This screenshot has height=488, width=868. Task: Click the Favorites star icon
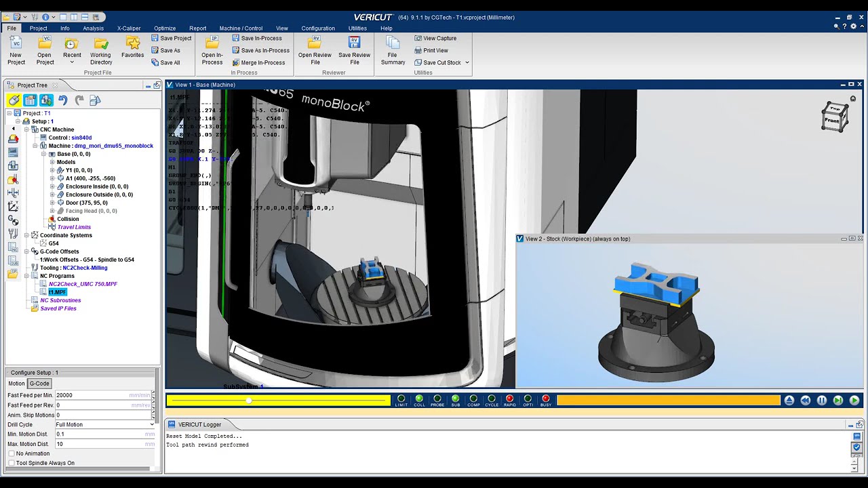tap(132, 44)
